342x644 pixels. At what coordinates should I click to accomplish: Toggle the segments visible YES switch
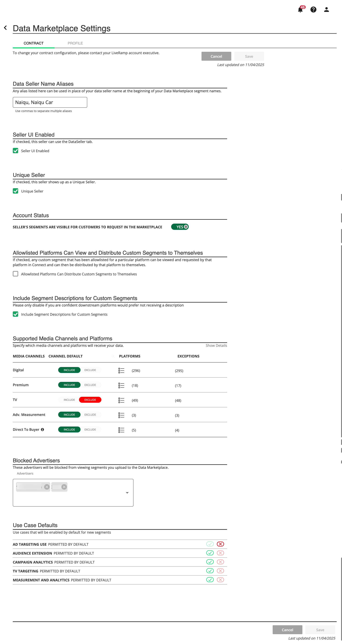point(180,227)
